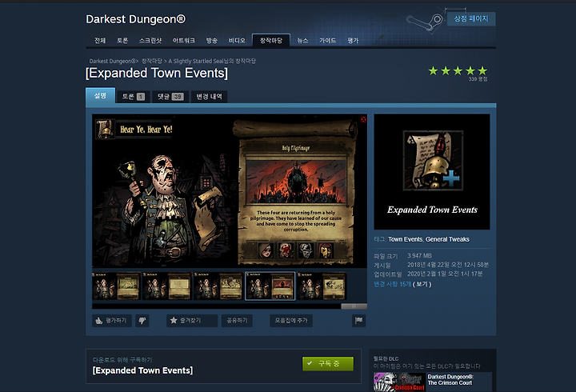Image resolution: width=576 pixels, height=392 pixels.
Task: Open the 설명 description tab
Action: 100,96
